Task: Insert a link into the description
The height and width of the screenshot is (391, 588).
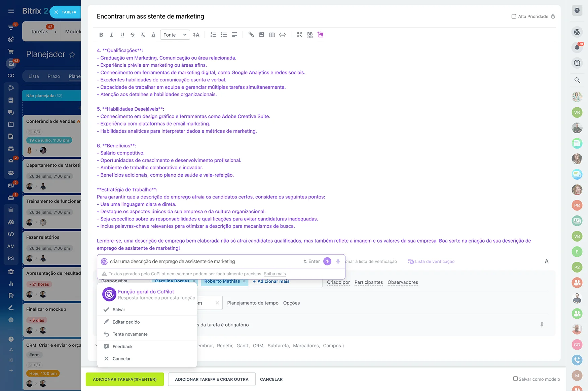Action: point(251,34)
